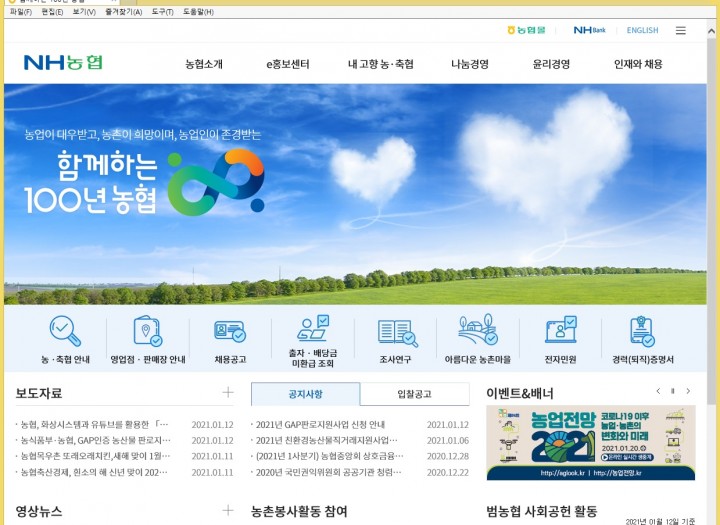
Task: Expand 보도자료 with the plus button
Action: click(228, 393)
